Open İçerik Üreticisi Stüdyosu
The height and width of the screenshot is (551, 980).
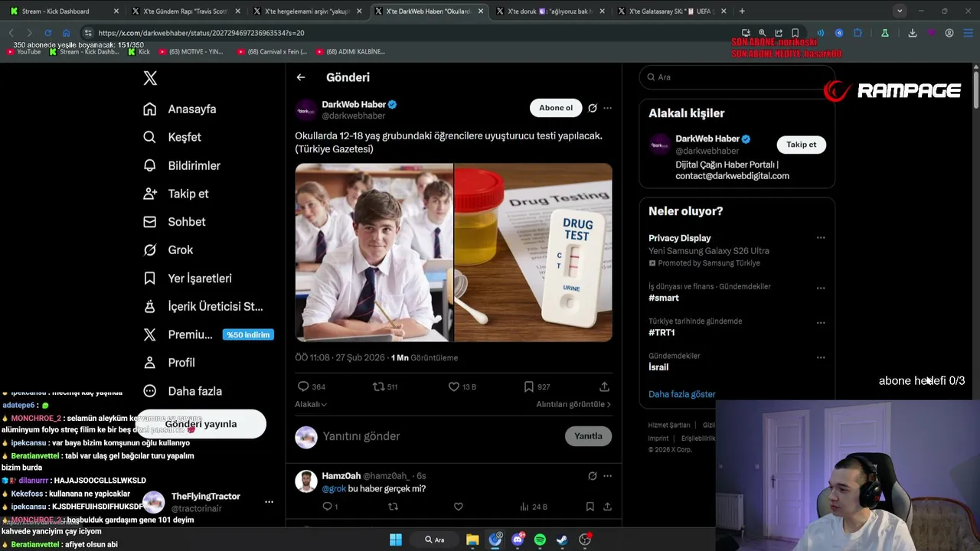pyautogui.click(x=203, y=306)
